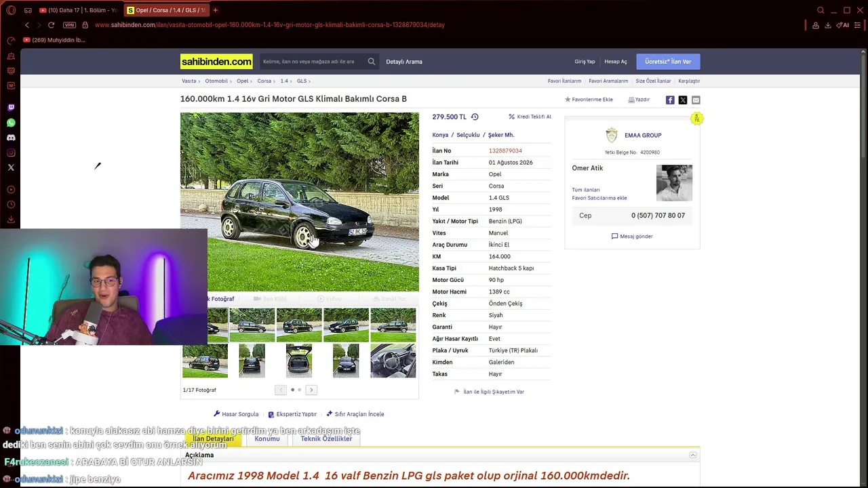868x488 pixels.
Task: Expand the GLS breadcrumb category
Action: 302,81
